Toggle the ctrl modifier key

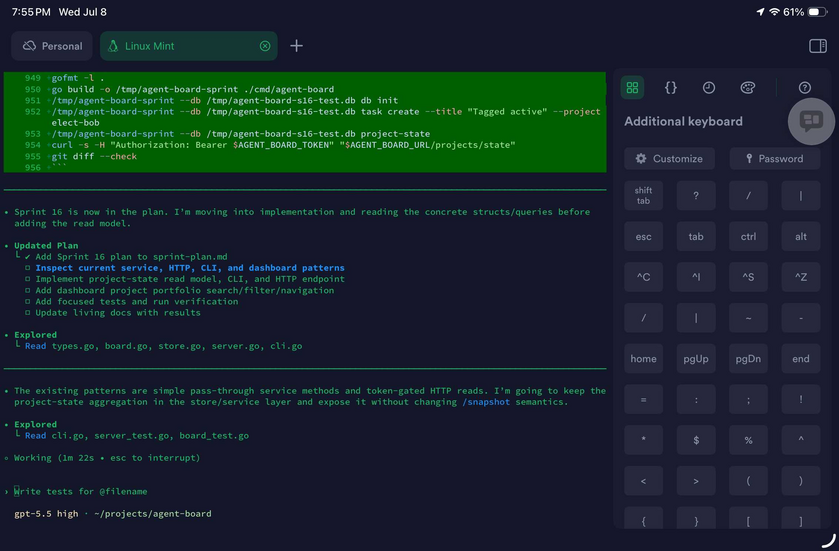748,236
